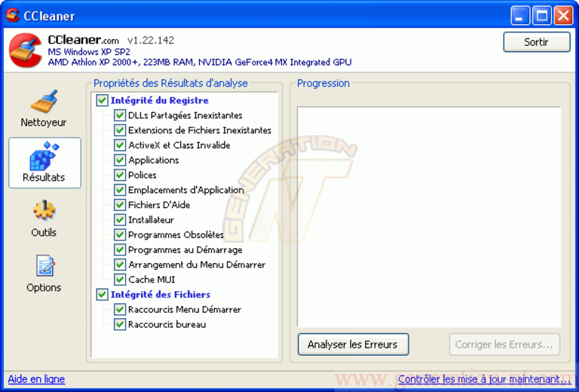Click the Résultats label text
579x392 pixels.
[x=44, y=178]
